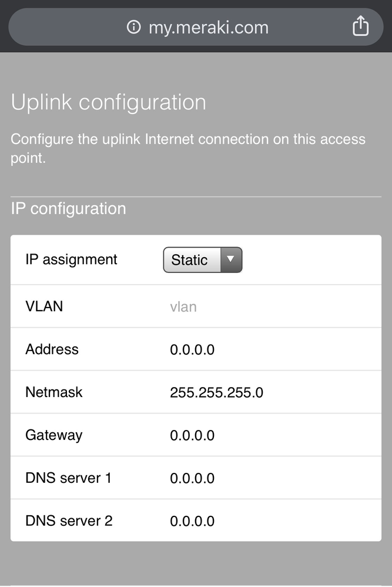Select the DNS server 2 value field
Screen dimensions: 392x587
click(x=192, y=521)
